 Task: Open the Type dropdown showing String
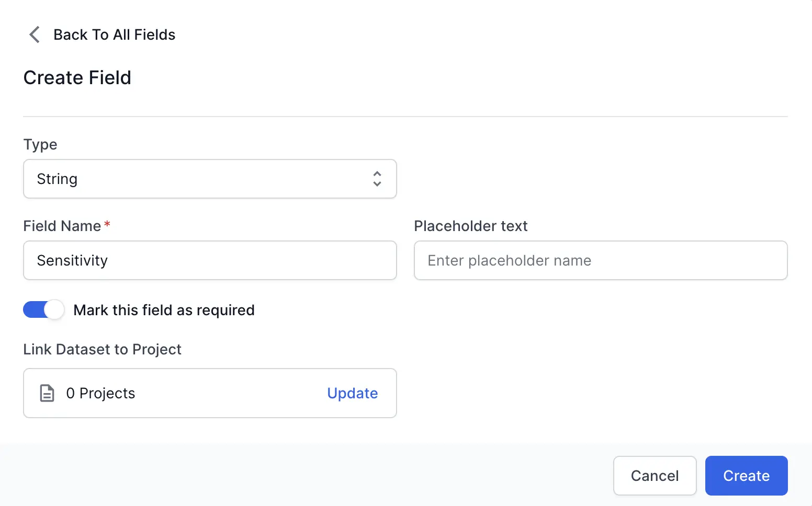[x=209, y=179]
